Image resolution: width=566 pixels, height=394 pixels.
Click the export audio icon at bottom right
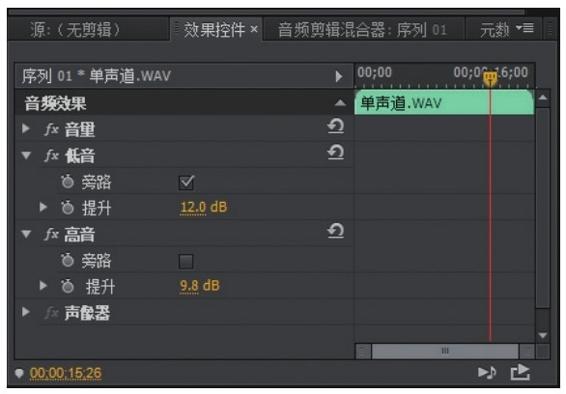tap(520, 372)
